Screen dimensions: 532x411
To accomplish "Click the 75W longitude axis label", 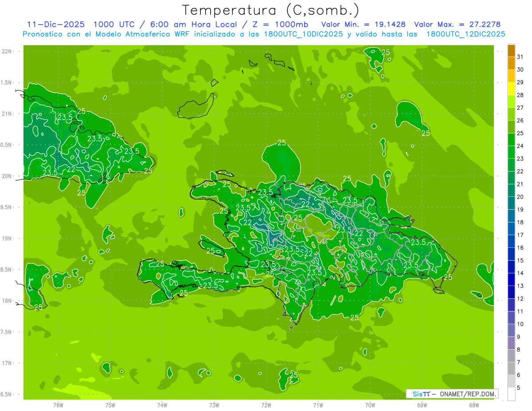I will (110, 405).
